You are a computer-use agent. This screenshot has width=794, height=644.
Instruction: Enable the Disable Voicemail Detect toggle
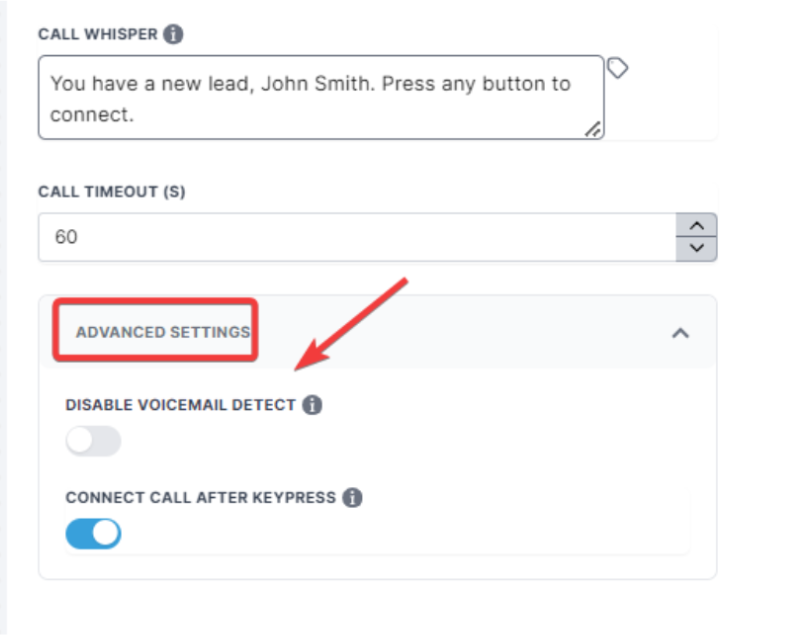93,441
